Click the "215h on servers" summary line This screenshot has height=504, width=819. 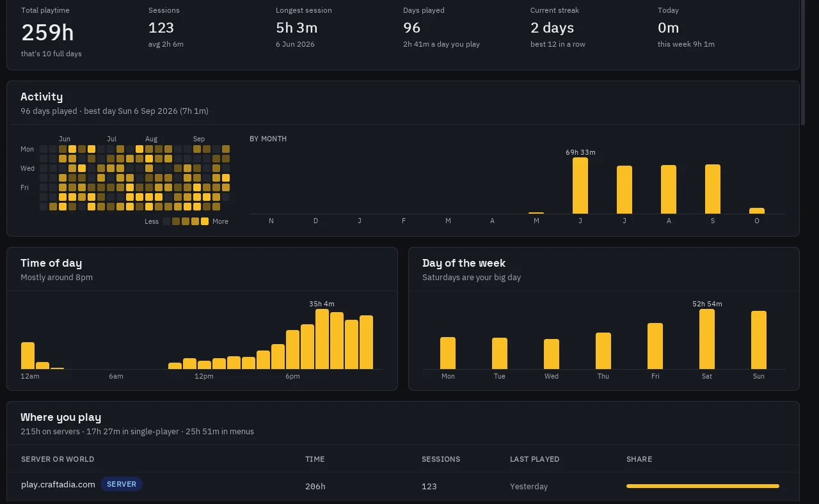(x=137, y=431)
